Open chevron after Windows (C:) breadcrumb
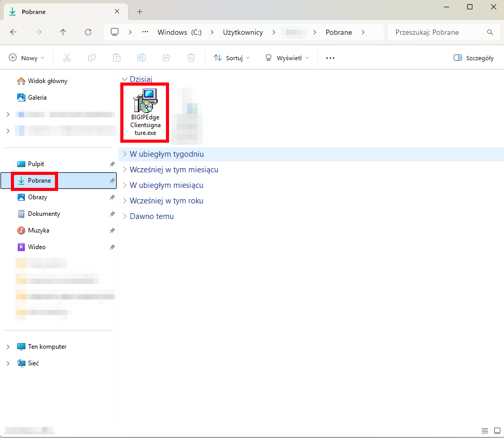 (212, 32)
